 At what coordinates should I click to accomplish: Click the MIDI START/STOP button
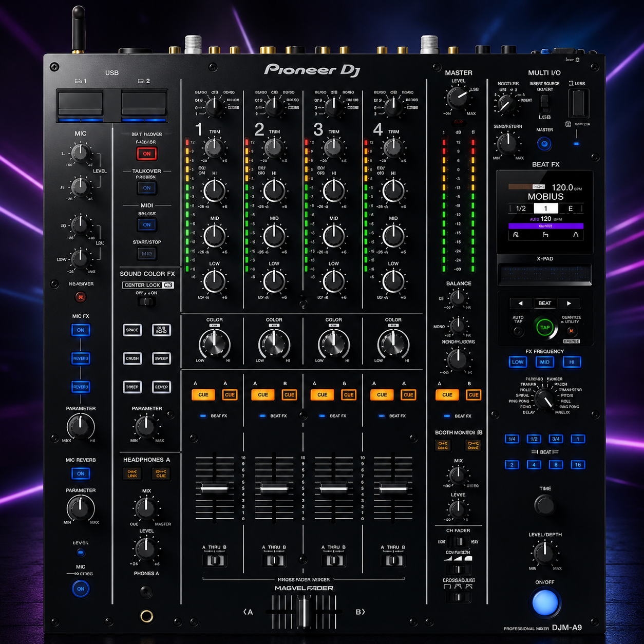(x=147, y=254)
